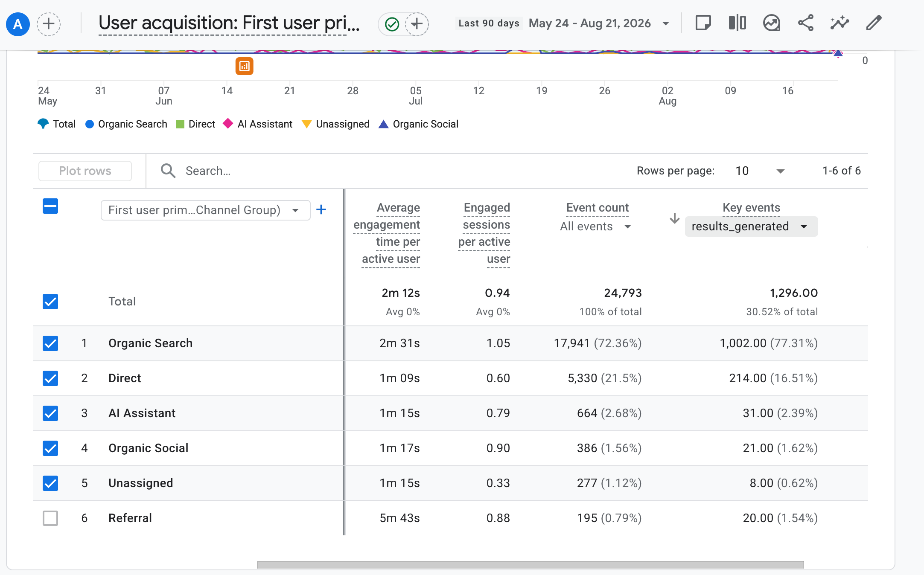Uncheck the Organic Search row checkbox

[50, 343]
